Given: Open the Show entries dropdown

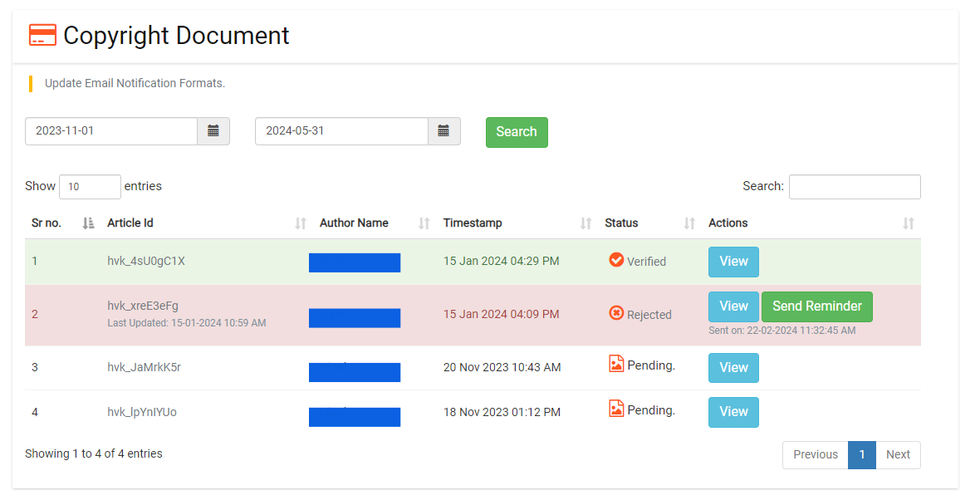Looking at the screenshot, I should [90, 186].
